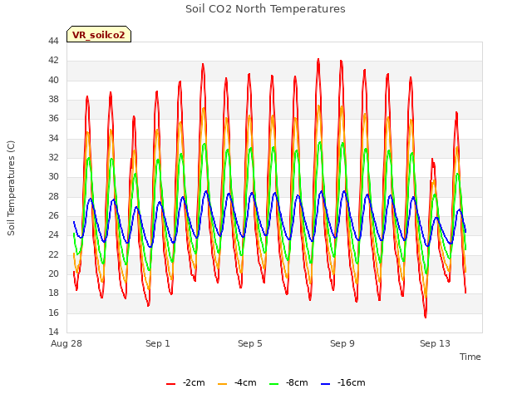Click the 28 y-axis tick label
532x399 pixels.
53,196
